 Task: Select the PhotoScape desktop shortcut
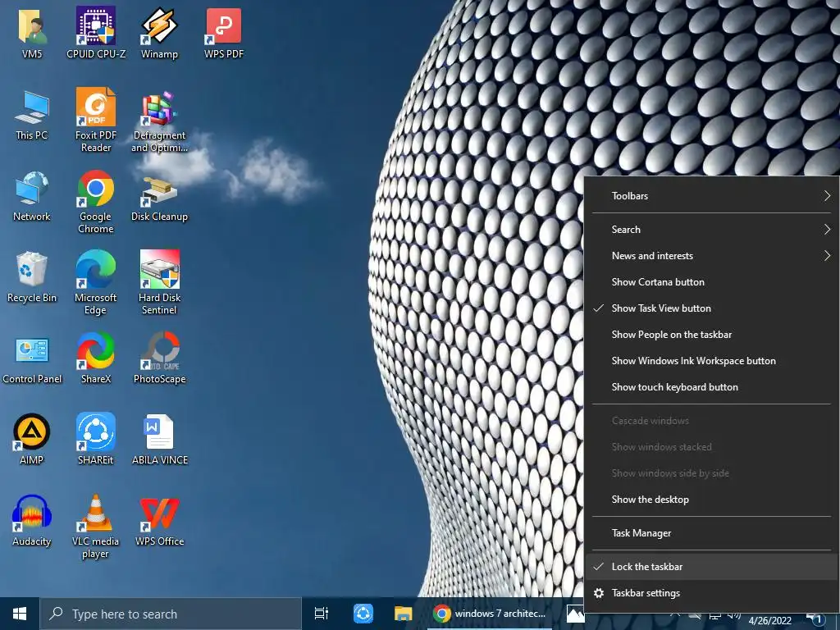pos(160,358)
